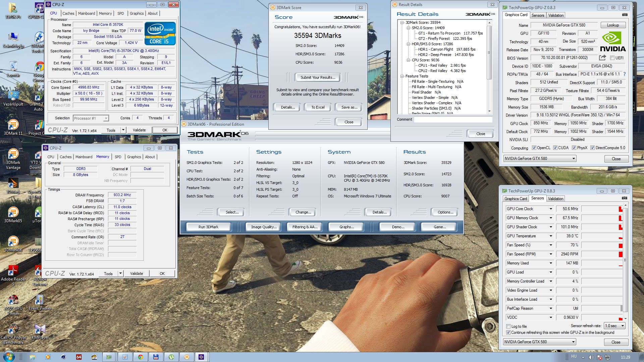The width and height of the screenshot is (644, 362).
Task: Toggle the CUDA checkbox in GPU-Z
Action: click(555, 148)
